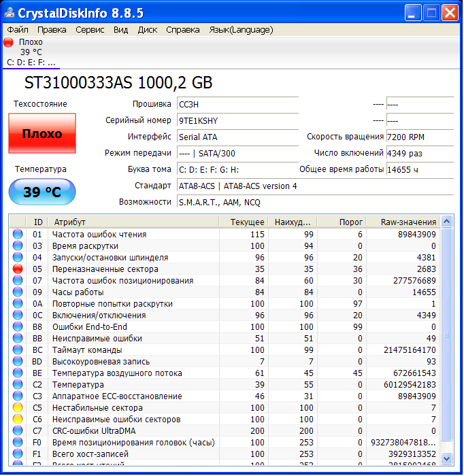Click the serial number field 9TE1KSHY
The width and height of the screenshot is (464, 476).
237,120
